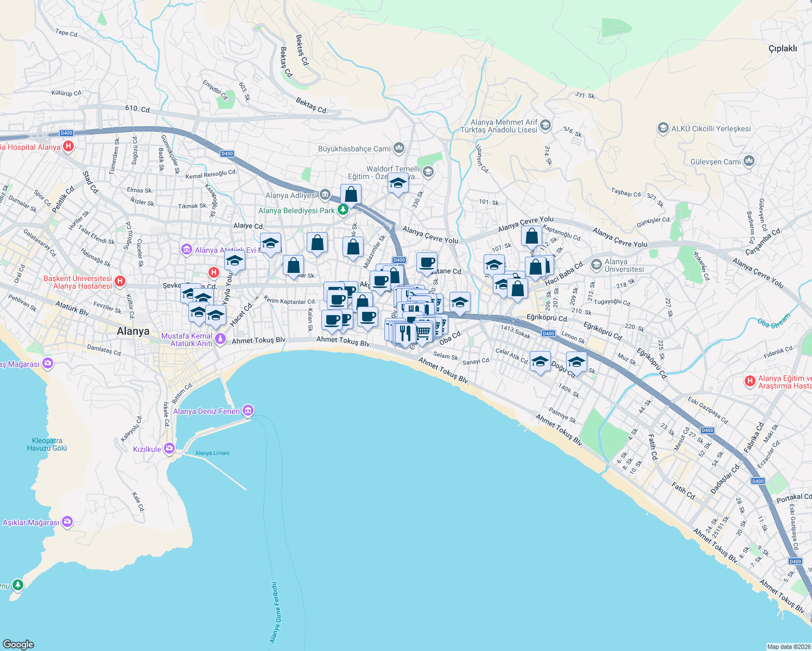The width and height of the screenshot is (812, 651).
Task: Click the Alanya Üniversitesi school icon
Action: [x=597, y=265]
